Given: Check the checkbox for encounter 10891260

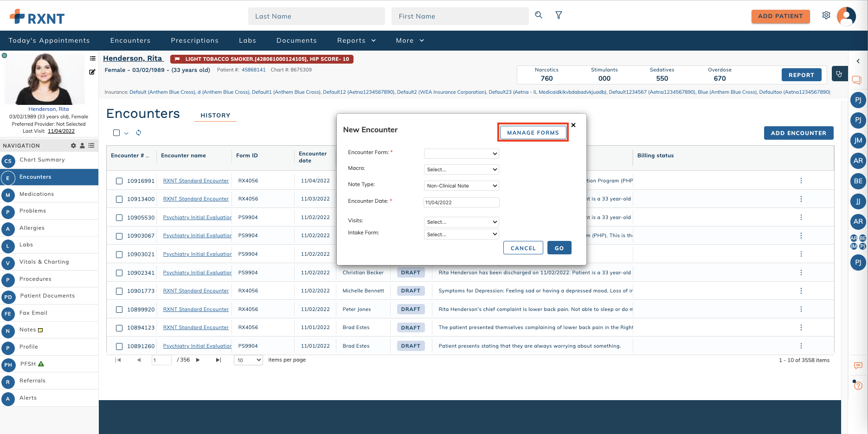Looking at the screenshot, I should [x=119, y=346].
